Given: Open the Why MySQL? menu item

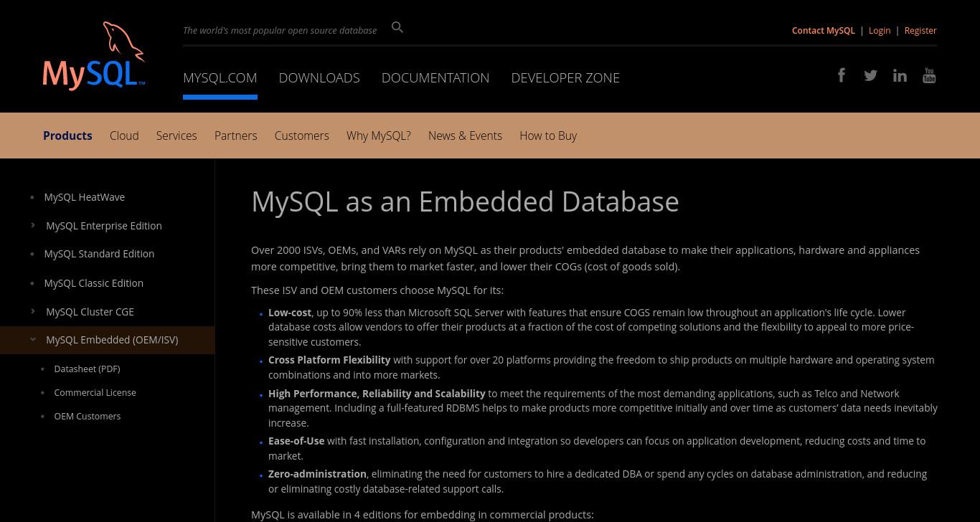Looking at the screenshot, I should pyautogui.click(x=379, y=136).
